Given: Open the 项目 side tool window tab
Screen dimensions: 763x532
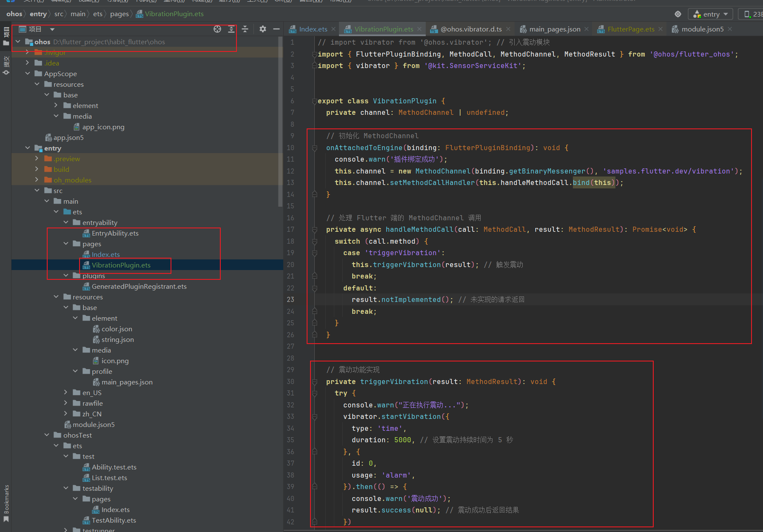Looking at the screenshot, I should pyautogui.click(x=6, y=37).
